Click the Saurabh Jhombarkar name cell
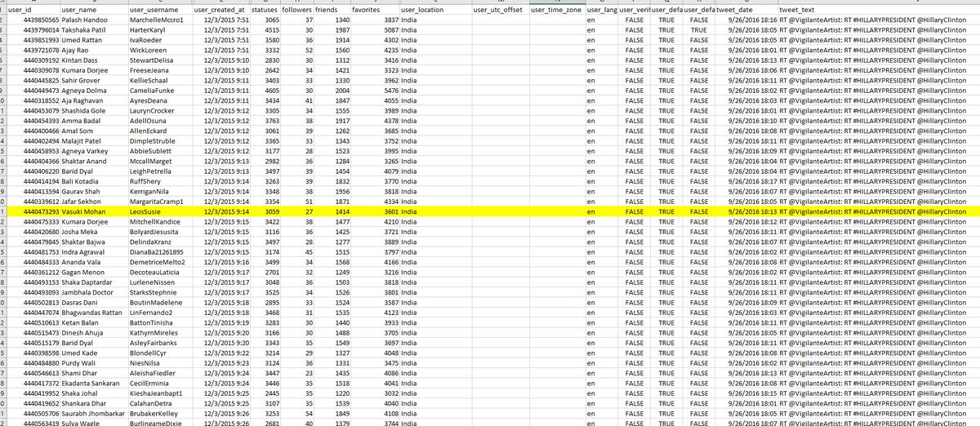The image size is (980, 426). point(94,413)
